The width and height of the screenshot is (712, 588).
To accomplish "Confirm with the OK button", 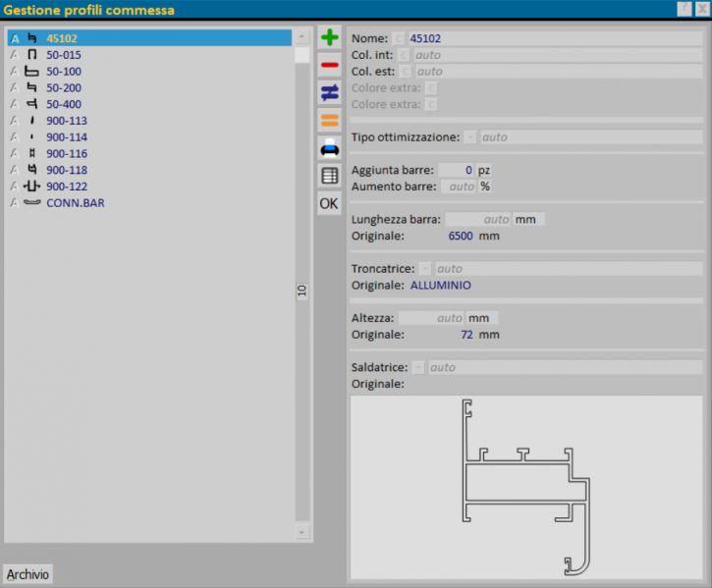I will coord(329,203).
